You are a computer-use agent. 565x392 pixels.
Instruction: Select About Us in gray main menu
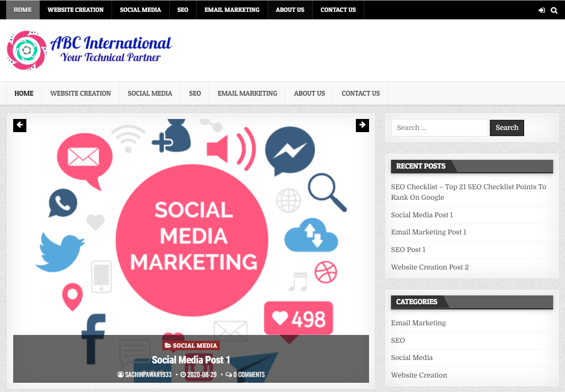click(309, 93)
